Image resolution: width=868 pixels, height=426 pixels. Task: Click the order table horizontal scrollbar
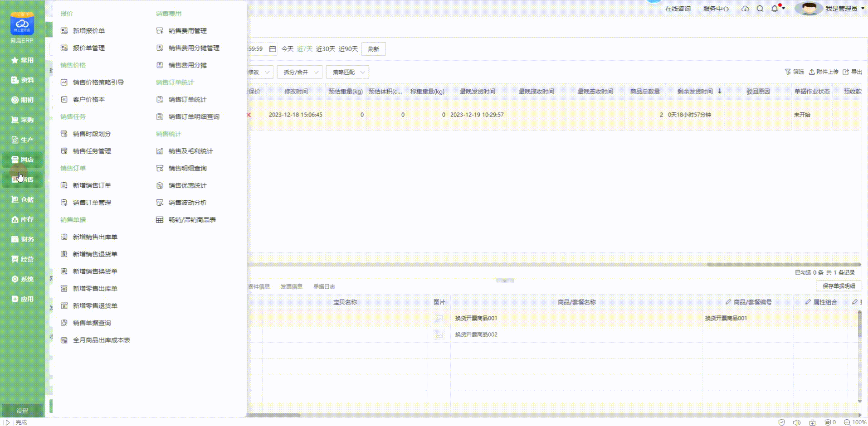[x=784, y=265]
